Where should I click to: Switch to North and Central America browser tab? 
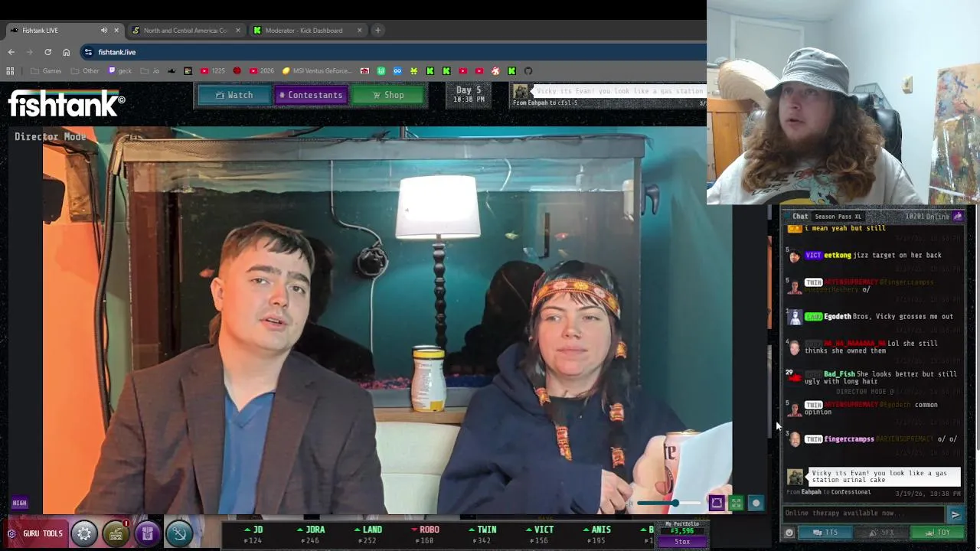click(185, 31)
